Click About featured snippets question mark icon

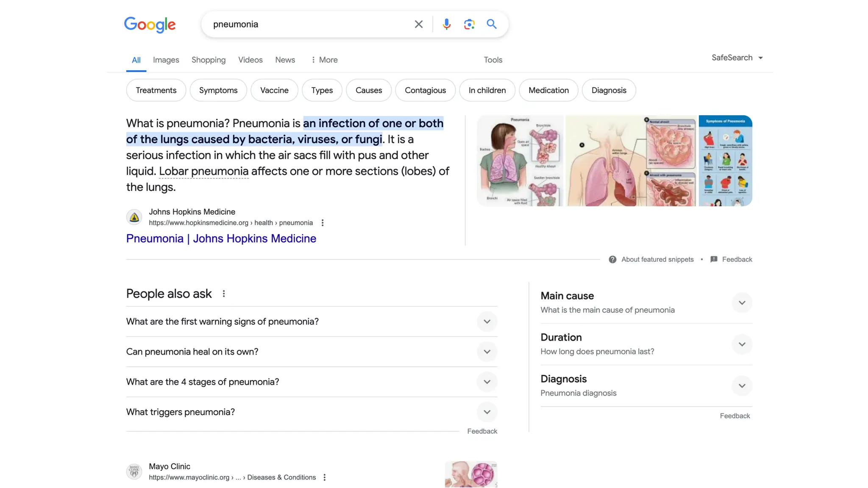[x=612, y=259]
